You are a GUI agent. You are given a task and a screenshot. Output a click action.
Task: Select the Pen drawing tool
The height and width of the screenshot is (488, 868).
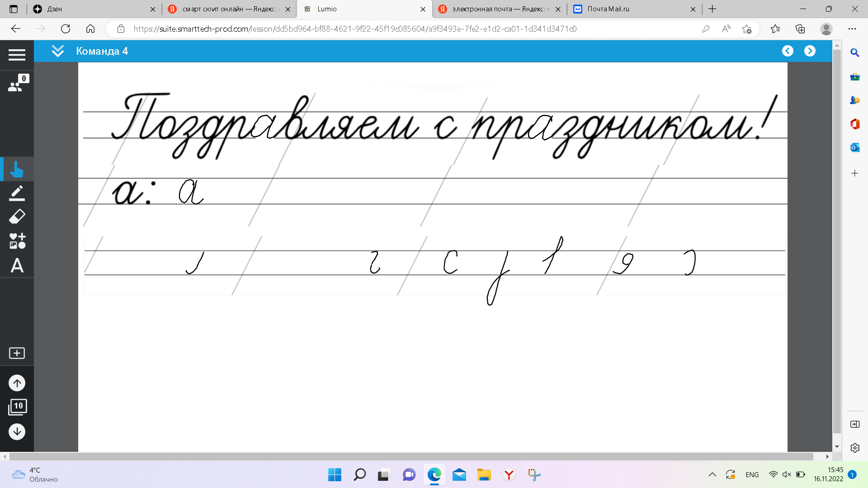click(17, 193)
